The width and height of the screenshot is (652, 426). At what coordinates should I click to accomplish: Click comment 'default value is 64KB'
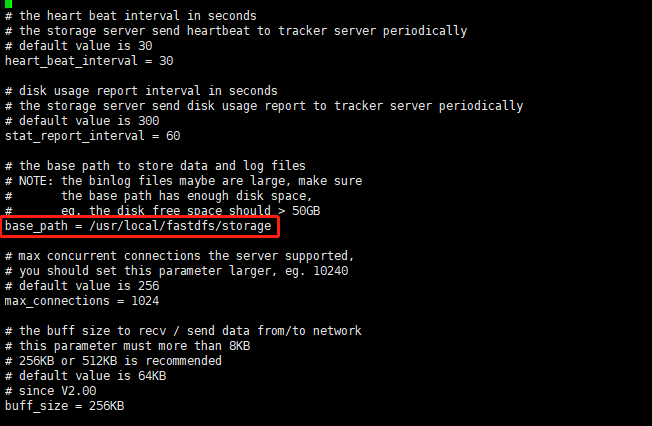click(x=92, y=376)
